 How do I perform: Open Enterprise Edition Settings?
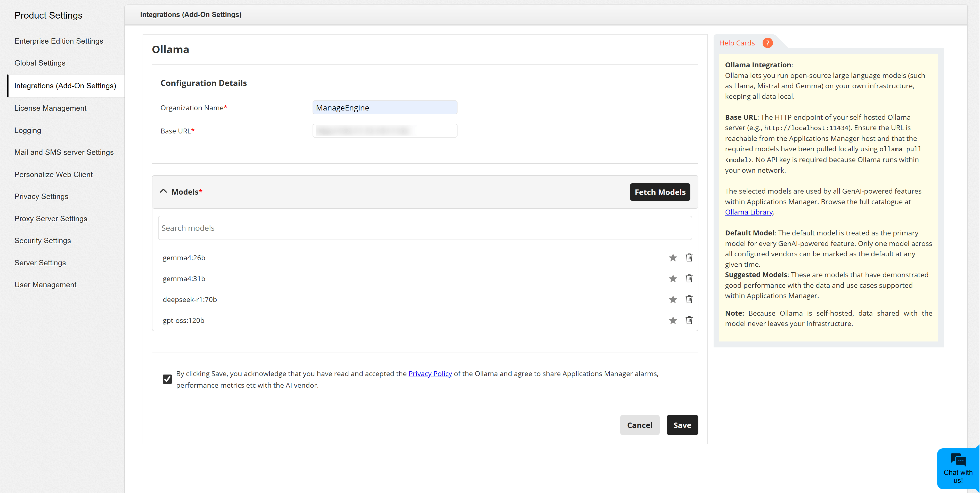[59, 41]
